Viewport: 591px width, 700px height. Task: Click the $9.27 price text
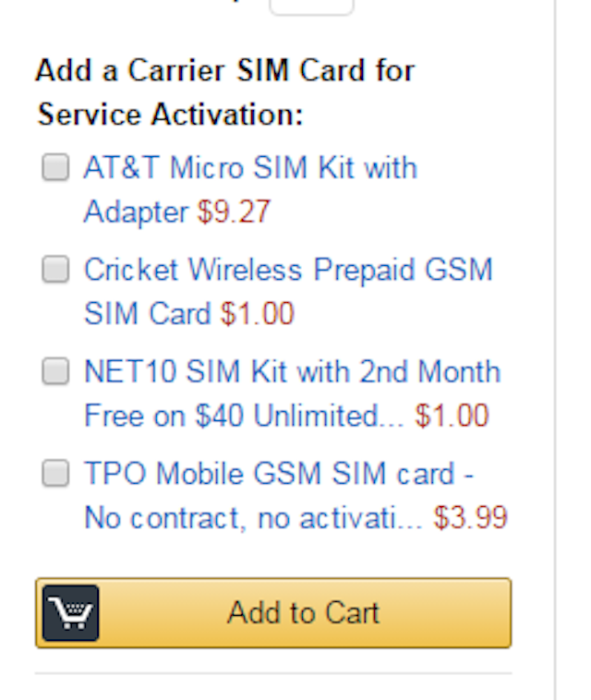(x=234, y=212)
